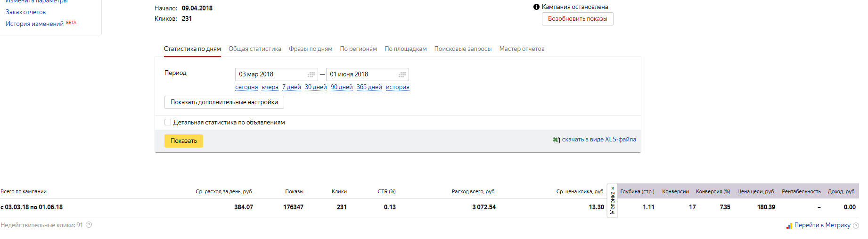Choose the 30 дней period link
The height and width of the screenshot is (239, 868).
tap(316, 87)
